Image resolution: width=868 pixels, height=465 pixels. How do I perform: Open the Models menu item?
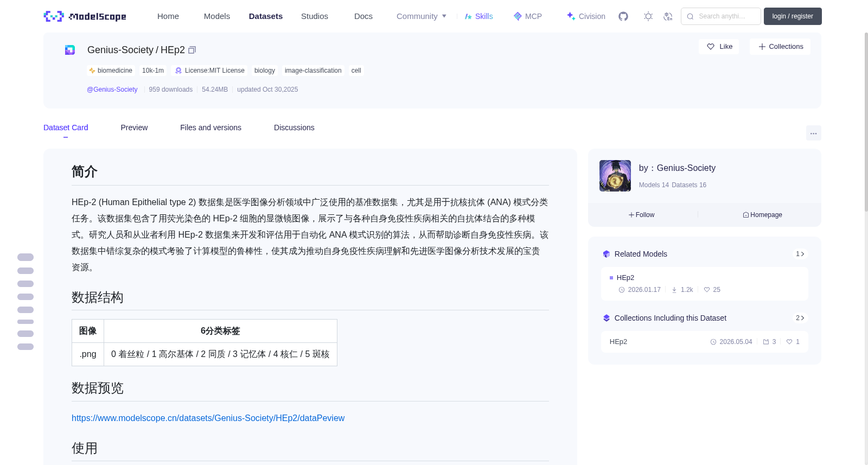[x=217, y=16]
